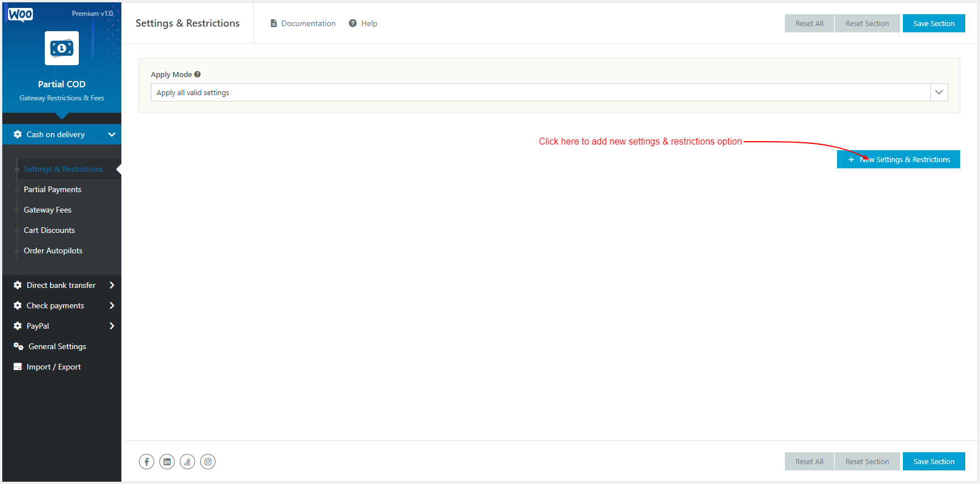Click the Partial COD cash plugin icon
The height and width of the screenshot is (484, 980).
coord(62,48)
